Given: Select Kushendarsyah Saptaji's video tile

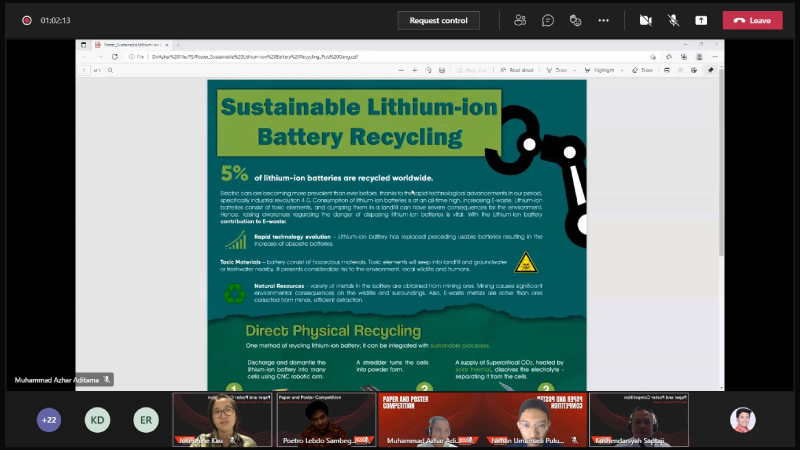Looking at the screenshot, I should (x=639, y=419).
